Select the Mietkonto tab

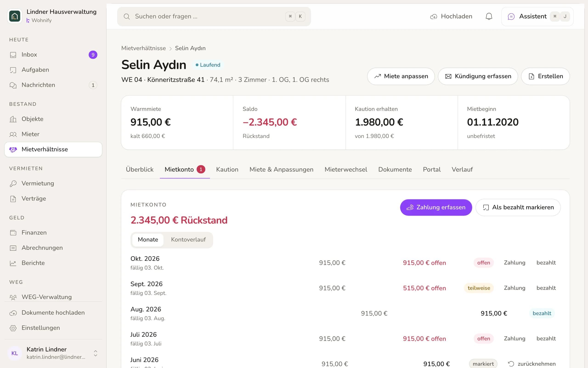[185, 170]
